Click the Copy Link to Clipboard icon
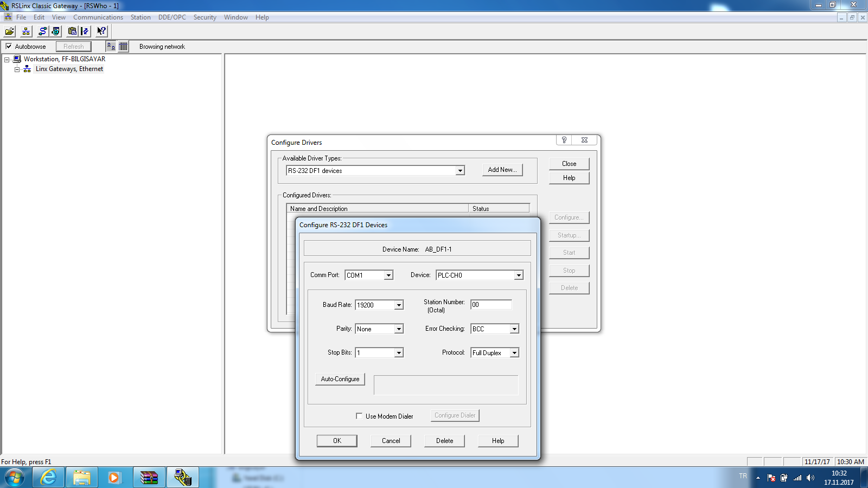This screenshot has width=868, height=488. tap(72, 31)
